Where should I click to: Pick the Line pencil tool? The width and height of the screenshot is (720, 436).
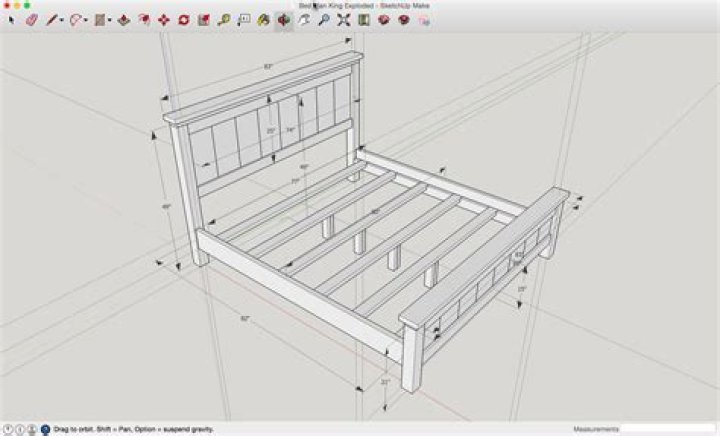click(x=52, y=20)
